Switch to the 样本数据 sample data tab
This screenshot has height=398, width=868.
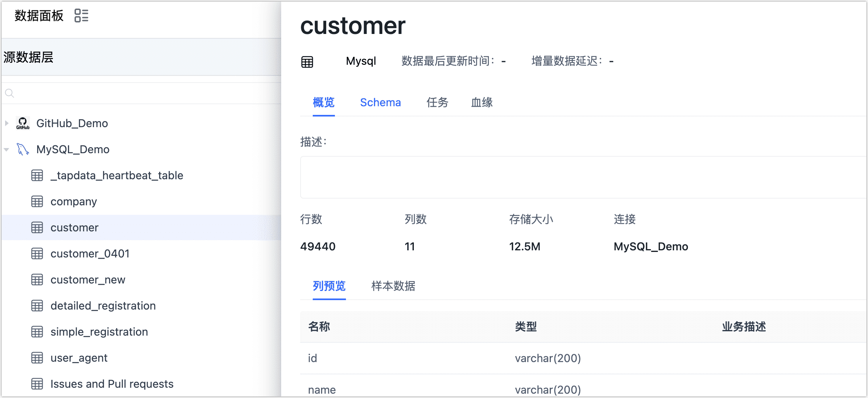coord(392,286)
